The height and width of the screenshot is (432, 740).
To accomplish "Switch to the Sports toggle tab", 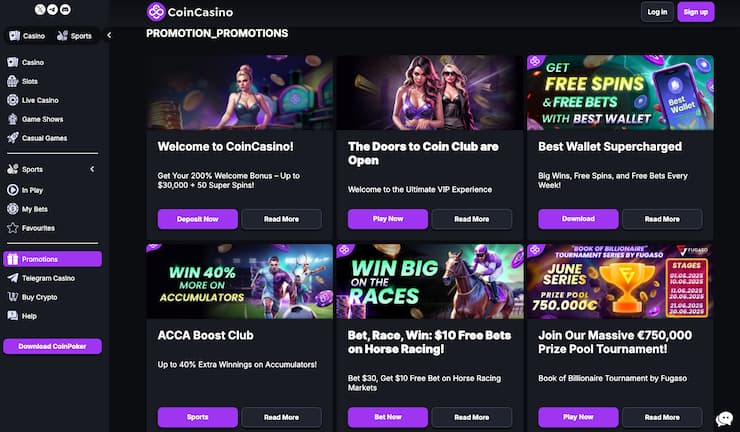I will (75, 36).
